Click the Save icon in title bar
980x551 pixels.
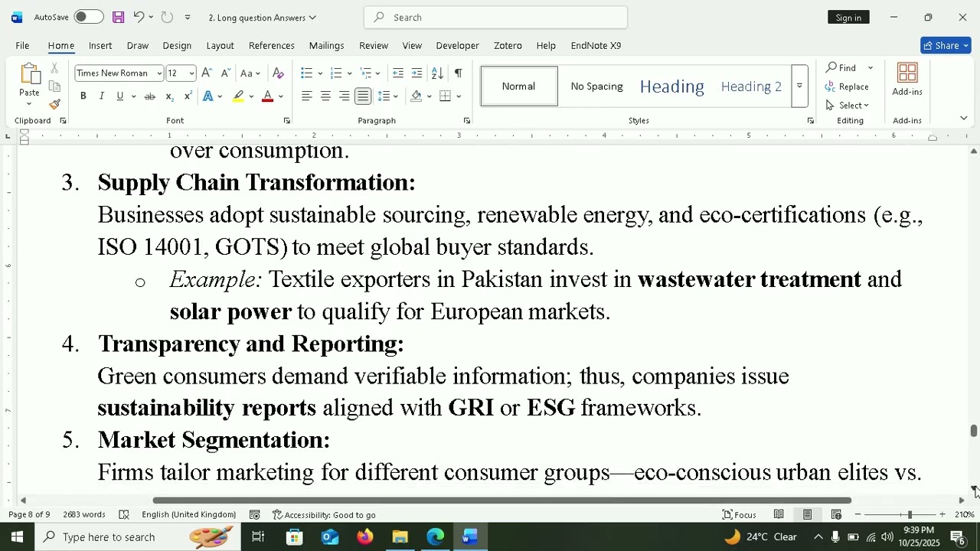pos(118,17)
